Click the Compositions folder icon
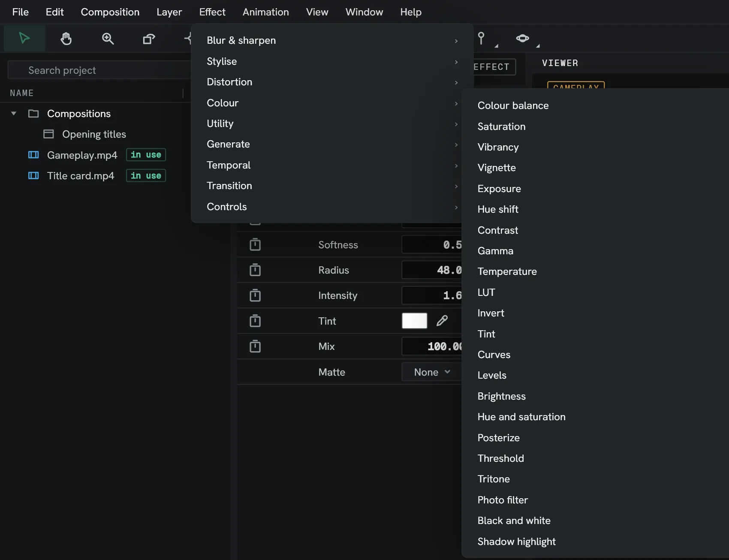The width and height of the screenshot is (729, 560). pos(33,114)
